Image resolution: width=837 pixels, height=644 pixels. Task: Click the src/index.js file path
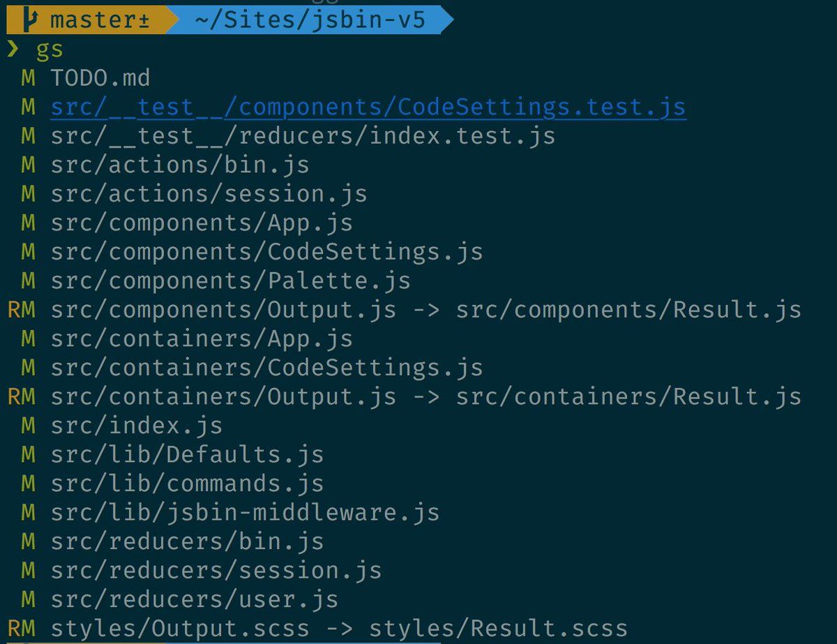[x=136, y=426]
